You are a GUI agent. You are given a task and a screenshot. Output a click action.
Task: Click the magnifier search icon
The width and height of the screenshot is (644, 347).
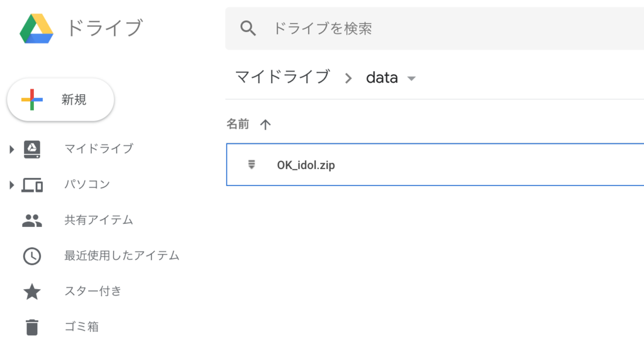[x=248, y=28]
